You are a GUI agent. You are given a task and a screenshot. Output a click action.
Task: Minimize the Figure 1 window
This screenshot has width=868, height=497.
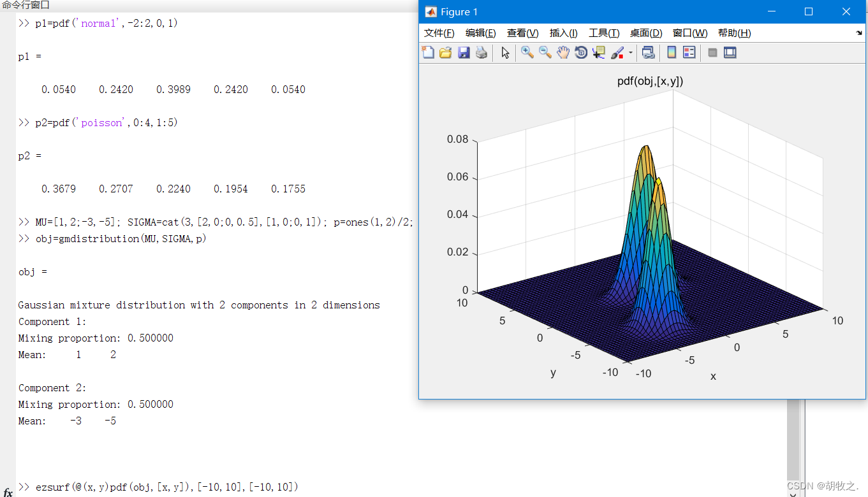[772, 11]
